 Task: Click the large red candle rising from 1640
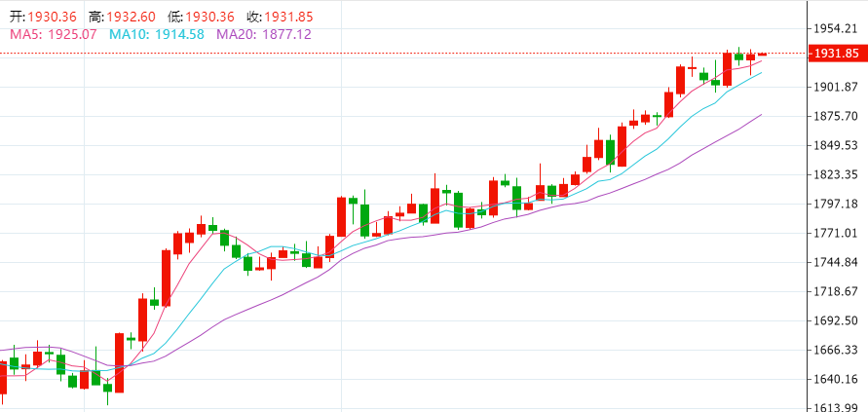[x=119, y=362]
